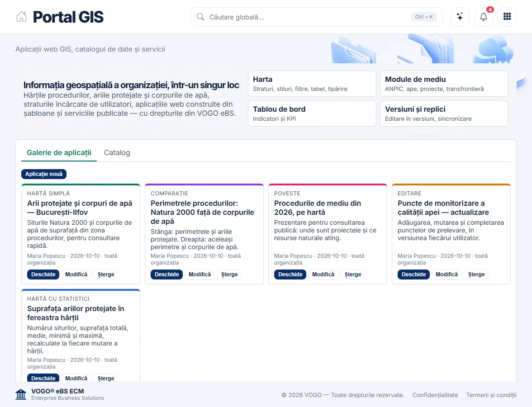Viewport: 532px width, 407px height.
Task: Open the Perimetrele procedurilor comparison app
Action: pos(166,274)
